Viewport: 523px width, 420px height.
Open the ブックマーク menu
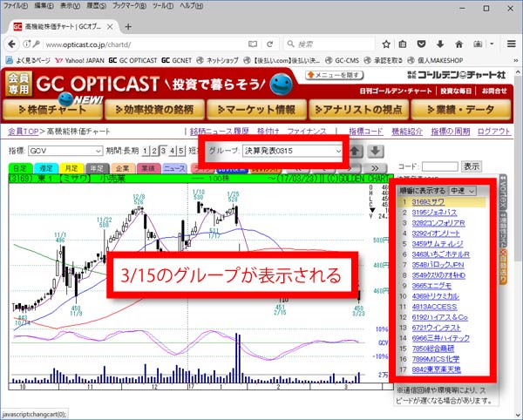(x=129, y=6)
